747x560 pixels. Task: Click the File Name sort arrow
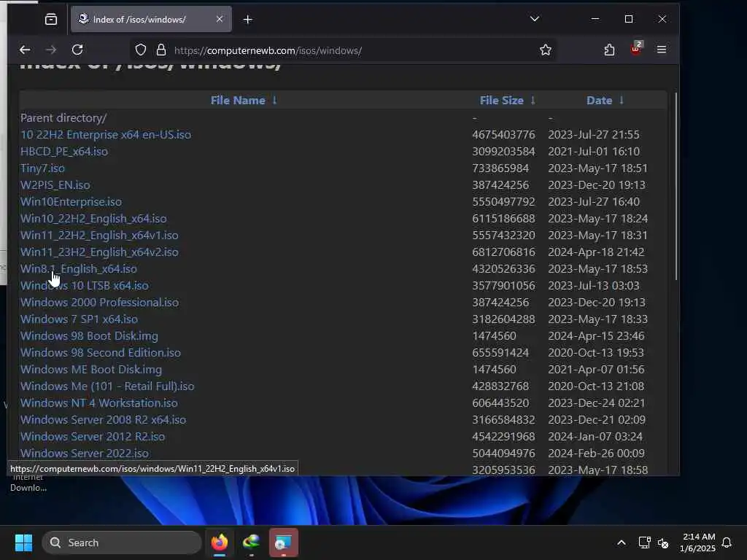[x=274, y=100]
